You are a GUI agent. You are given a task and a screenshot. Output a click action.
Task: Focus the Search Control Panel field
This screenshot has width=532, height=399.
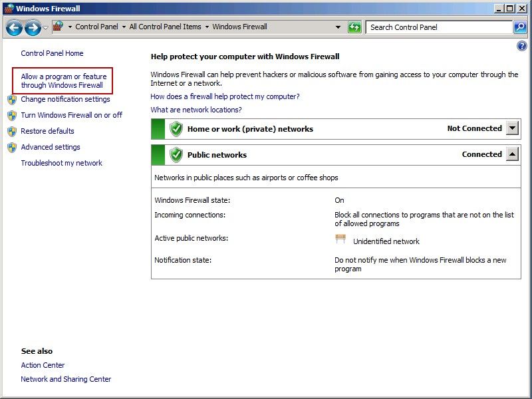[x=439, y=27]
